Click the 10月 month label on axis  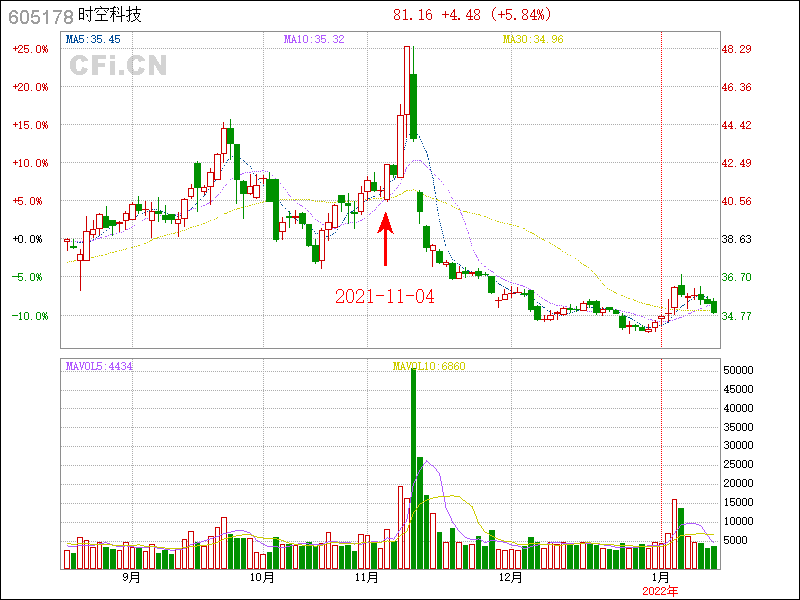pyautogui.click(x=261, y=577)
